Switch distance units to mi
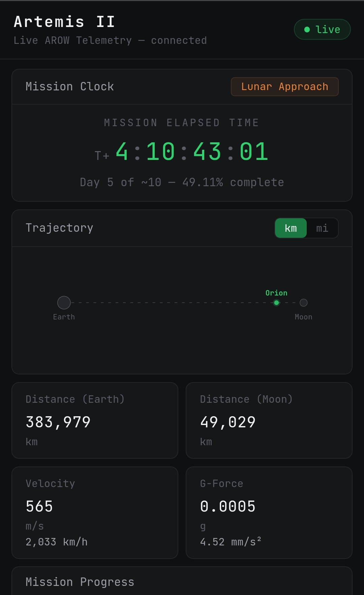 click(x=322, y=228)
